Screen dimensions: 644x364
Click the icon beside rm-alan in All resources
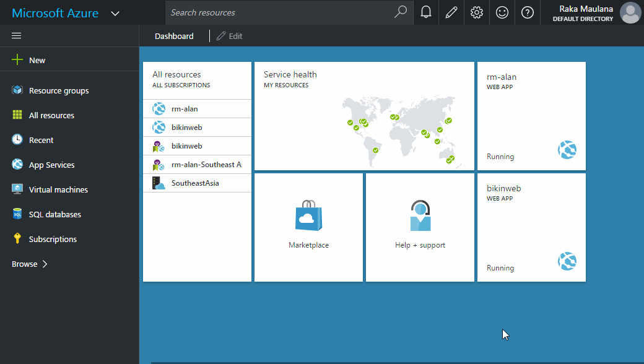coord(159,109)
